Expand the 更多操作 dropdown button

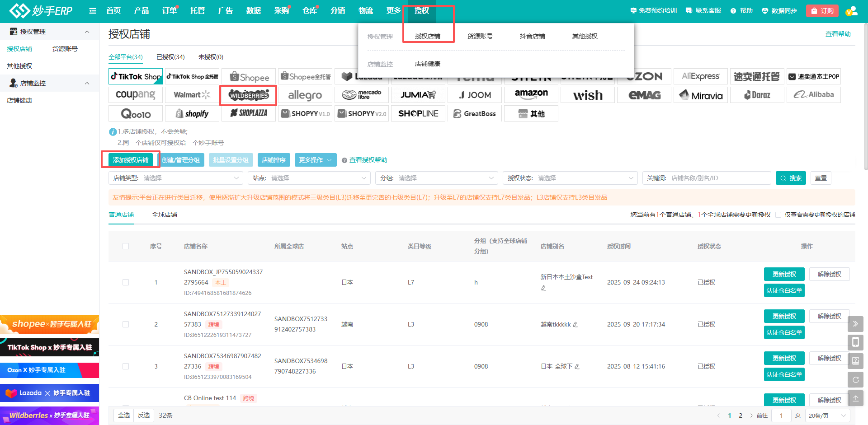tap(316, 160)
